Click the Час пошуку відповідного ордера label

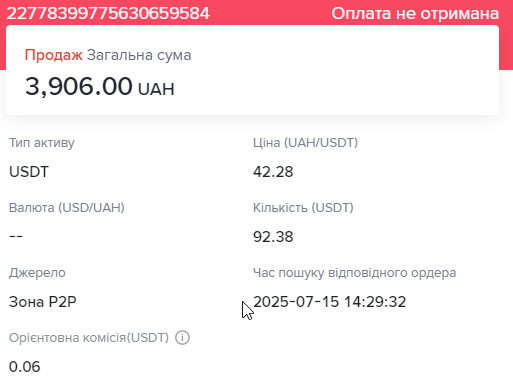(354, 273)
